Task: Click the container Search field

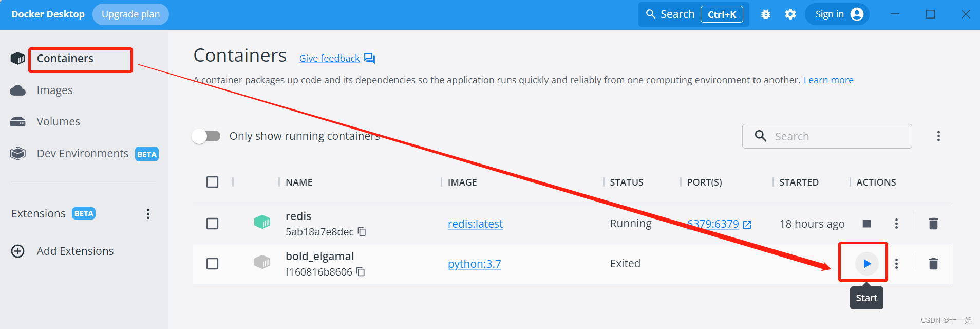Action: point(827,136)
